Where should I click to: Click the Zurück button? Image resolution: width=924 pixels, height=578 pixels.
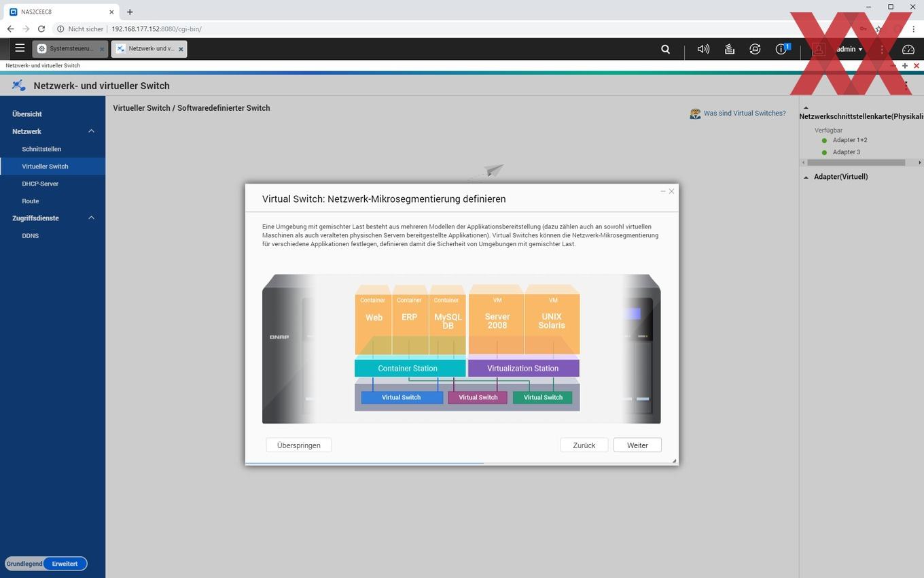[x=584, y=445]
